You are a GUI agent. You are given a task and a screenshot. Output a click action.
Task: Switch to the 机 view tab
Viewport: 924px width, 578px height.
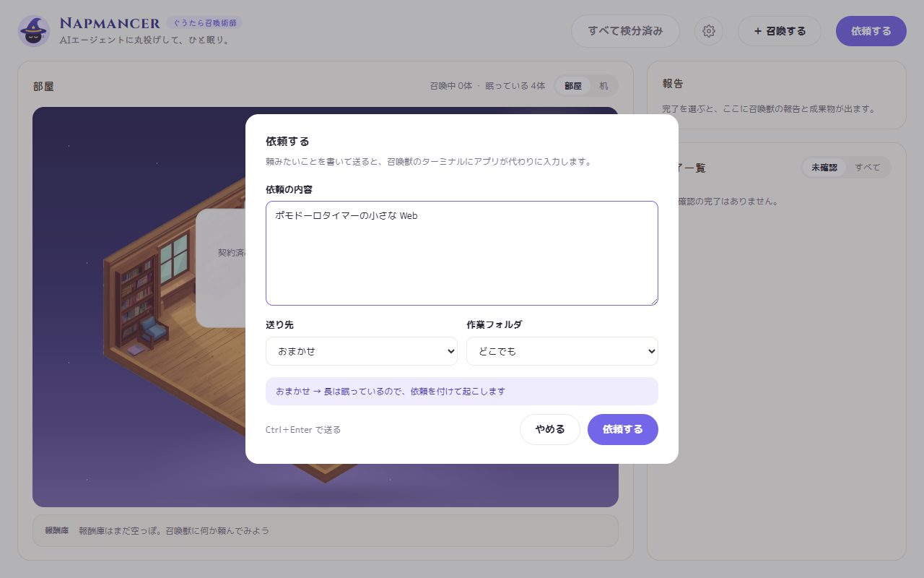tap(603, 86)
